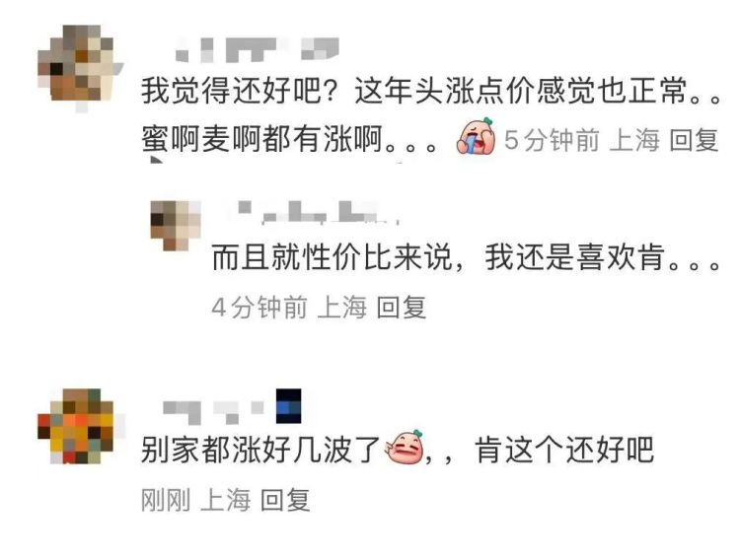
Task: Expand truncated reply ending 我还是喜欢肯。。。
Action: [467, 257]
